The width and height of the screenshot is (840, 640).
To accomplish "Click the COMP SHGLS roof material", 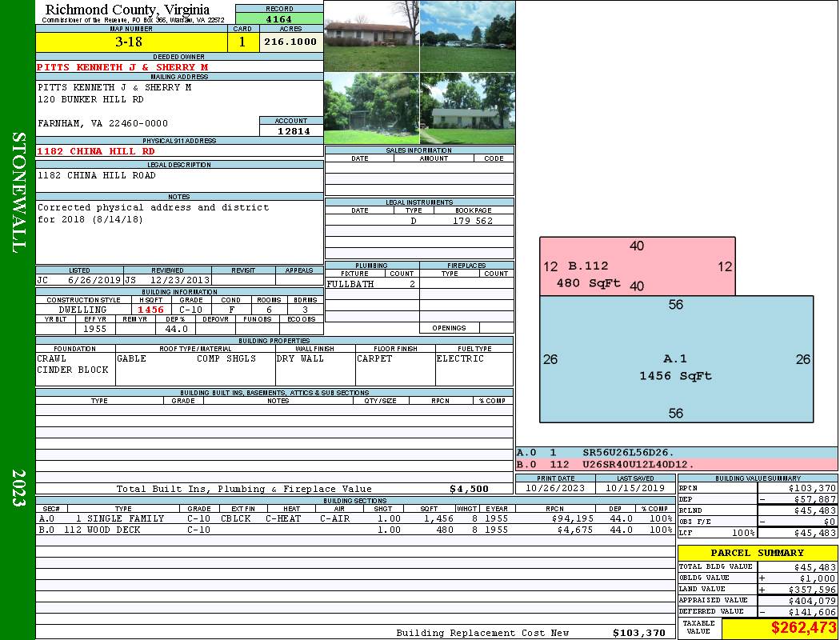I will pos(226,358).
